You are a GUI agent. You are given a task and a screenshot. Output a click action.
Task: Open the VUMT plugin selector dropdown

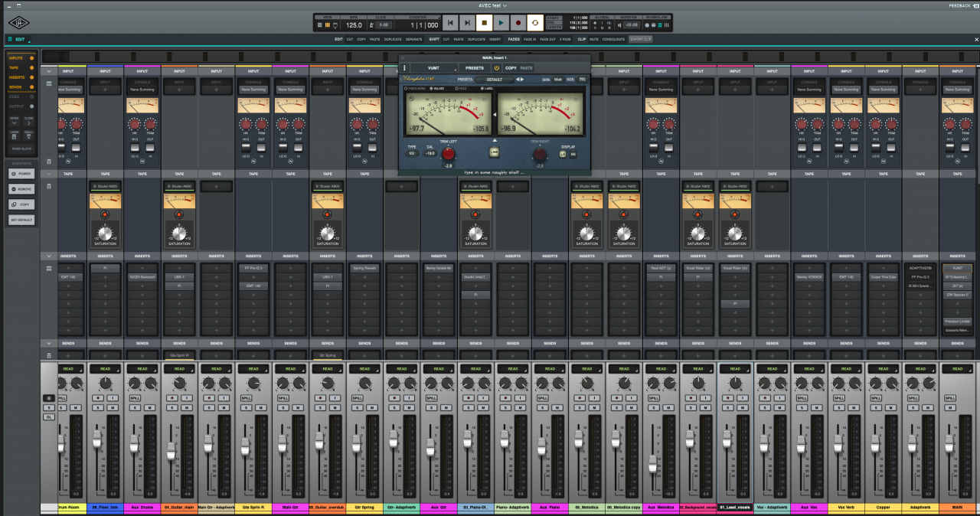pyautogui.click(x=433, y=68)
